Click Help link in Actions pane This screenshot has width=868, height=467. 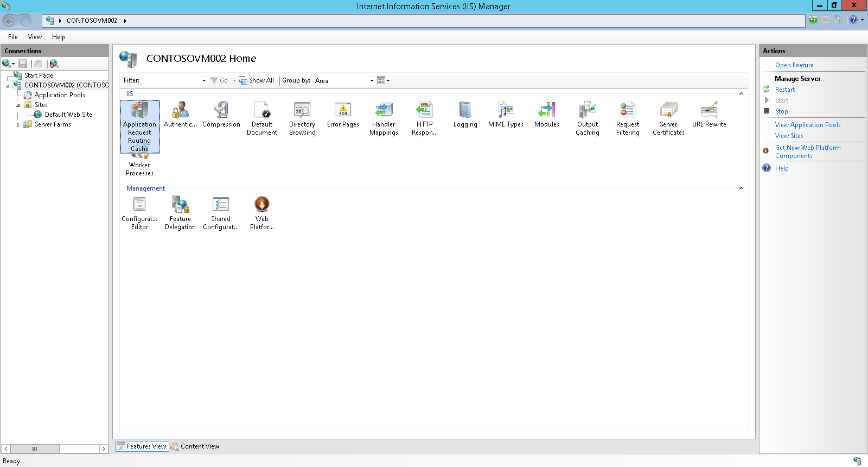pyautogui.click(x=782, y=168)
